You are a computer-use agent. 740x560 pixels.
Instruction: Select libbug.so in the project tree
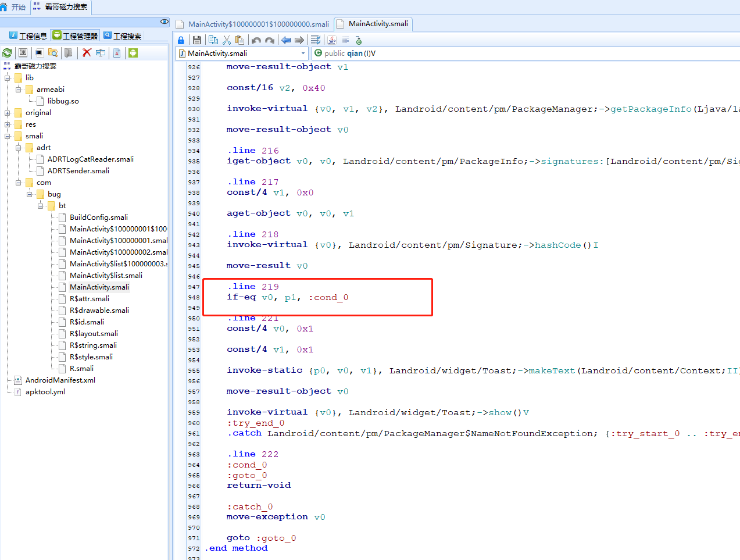click(x=63, y=101)
